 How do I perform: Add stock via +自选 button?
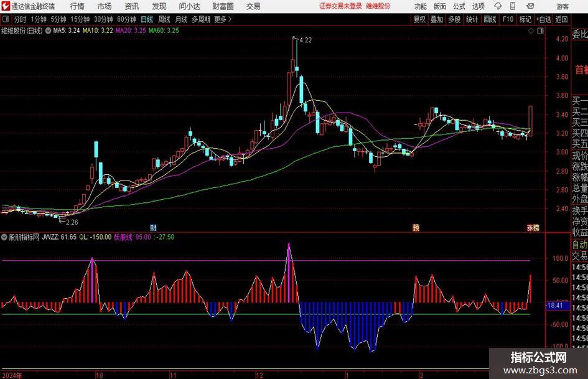coord(544,19)
